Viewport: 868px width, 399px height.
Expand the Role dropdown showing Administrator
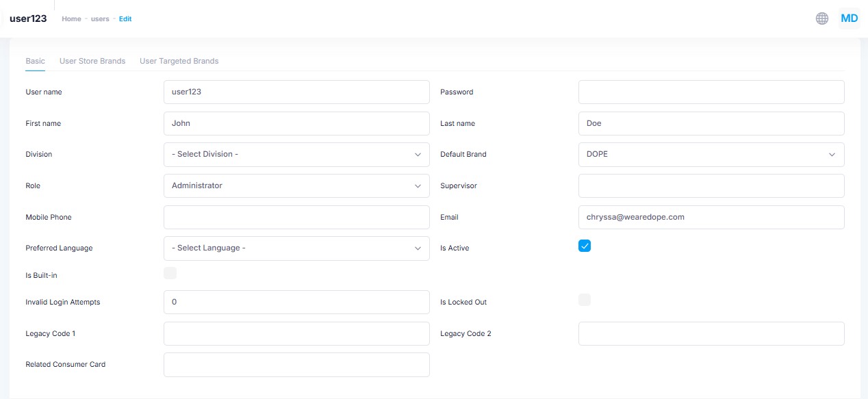tap(296, 185)
